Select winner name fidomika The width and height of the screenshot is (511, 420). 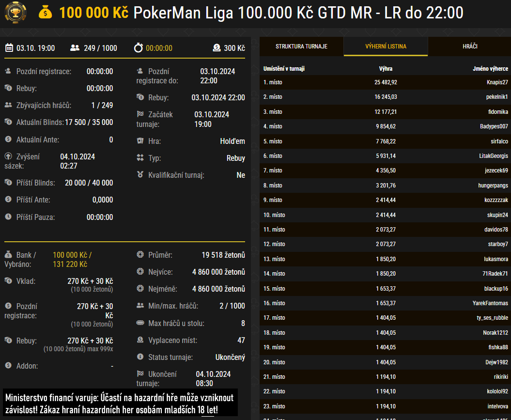498,112
